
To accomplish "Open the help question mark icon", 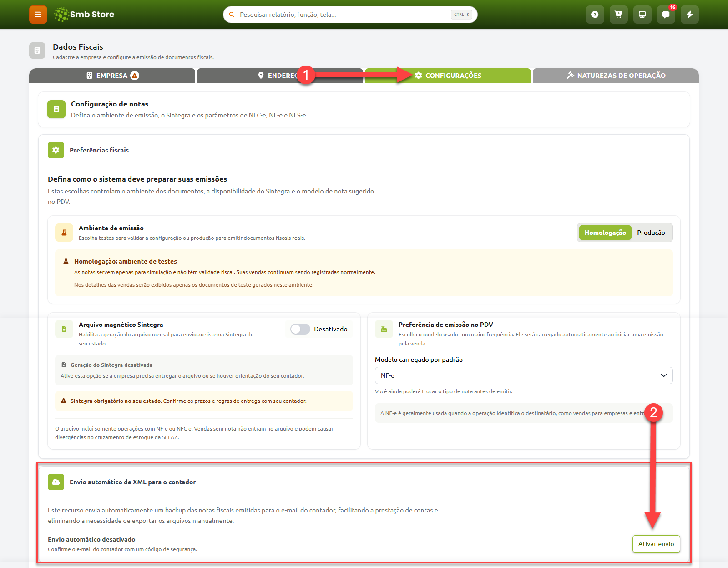I will pyautogui.click(x=595, y=15).
